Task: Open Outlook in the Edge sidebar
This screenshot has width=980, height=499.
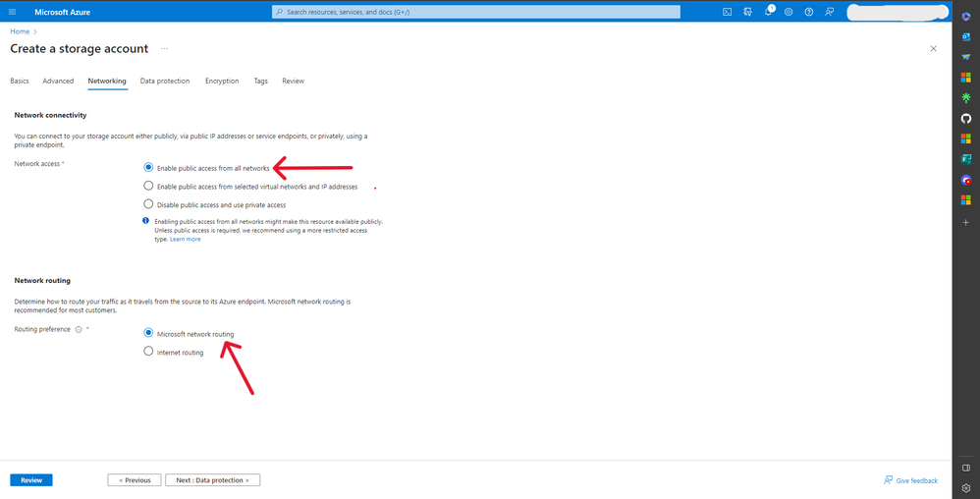Action: 965,37
